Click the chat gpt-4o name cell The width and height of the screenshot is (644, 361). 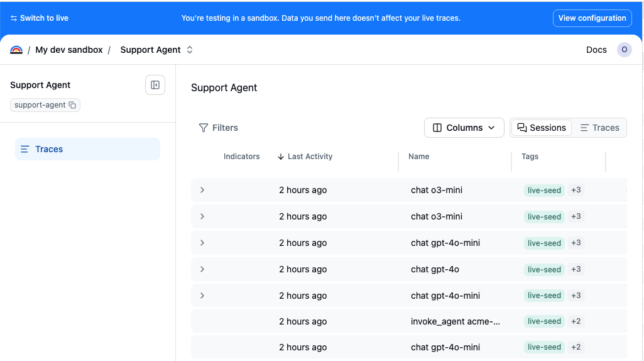click(x=435, y=269)
